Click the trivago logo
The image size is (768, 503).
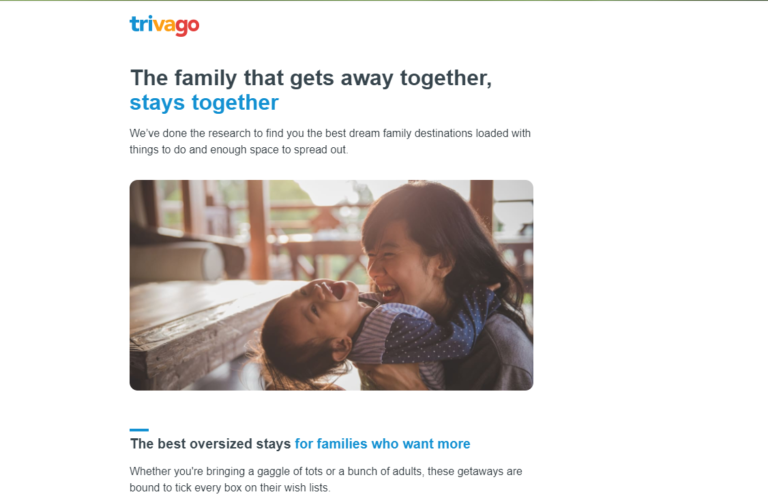[x=164, y=25]
